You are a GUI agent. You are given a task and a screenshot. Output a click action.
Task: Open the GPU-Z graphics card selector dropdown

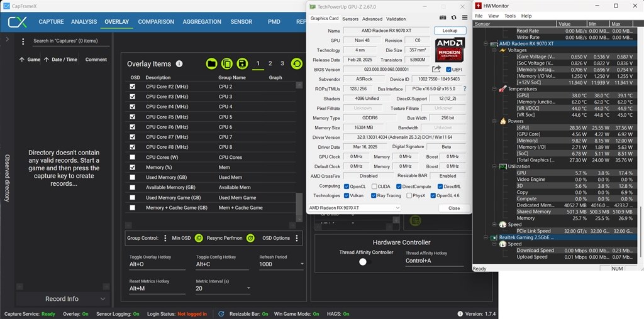point(354,208)
